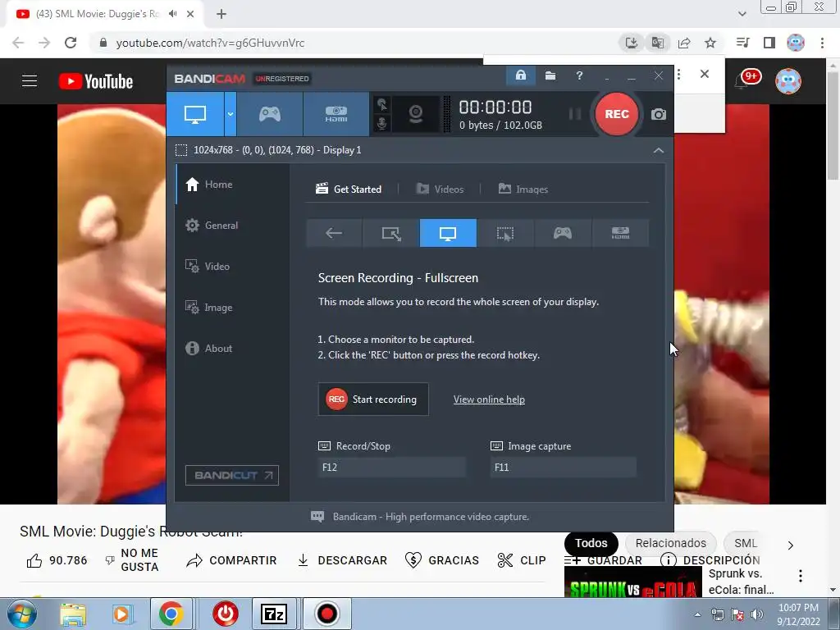Select HDMI device icon in Get Started
Viewport: 840px width, 630px height.
tap(620, 233)
